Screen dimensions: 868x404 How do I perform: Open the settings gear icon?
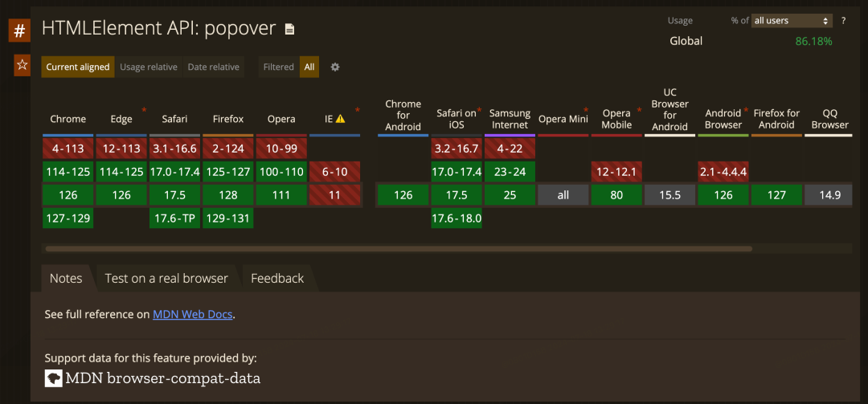pos(335,67)
